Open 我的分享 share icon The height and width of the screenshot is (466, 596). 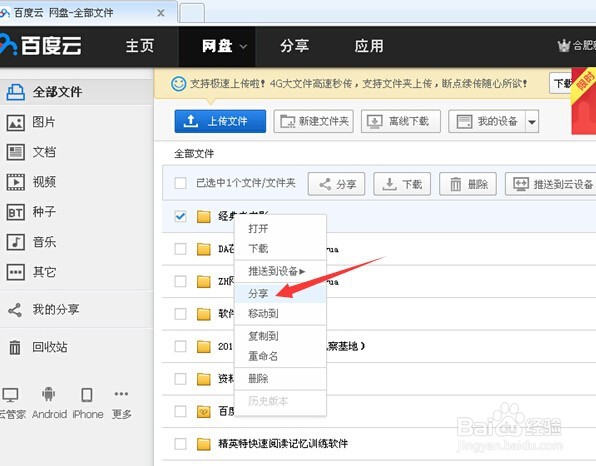[x=15, y=310]
